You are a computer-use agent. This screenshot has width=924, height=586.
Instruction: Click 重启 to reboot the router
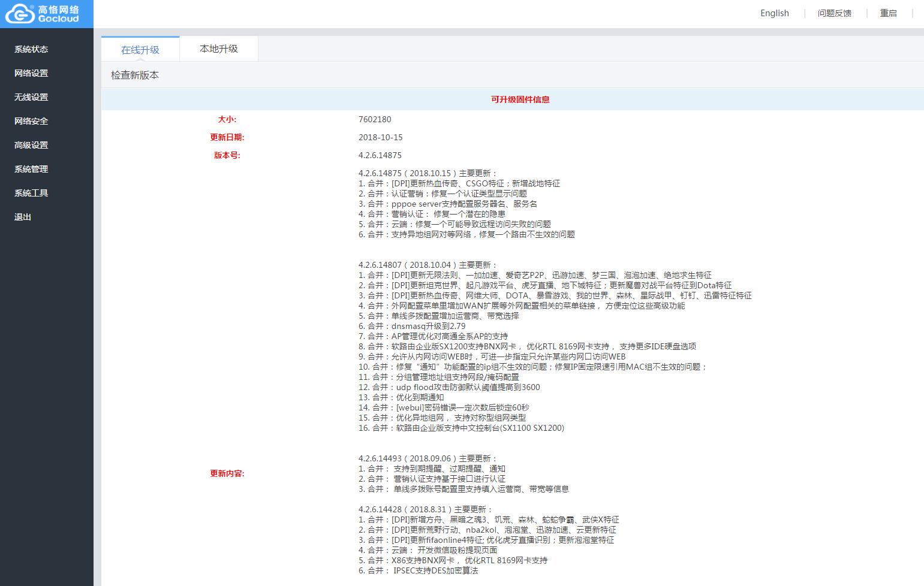tap(888, 13)
